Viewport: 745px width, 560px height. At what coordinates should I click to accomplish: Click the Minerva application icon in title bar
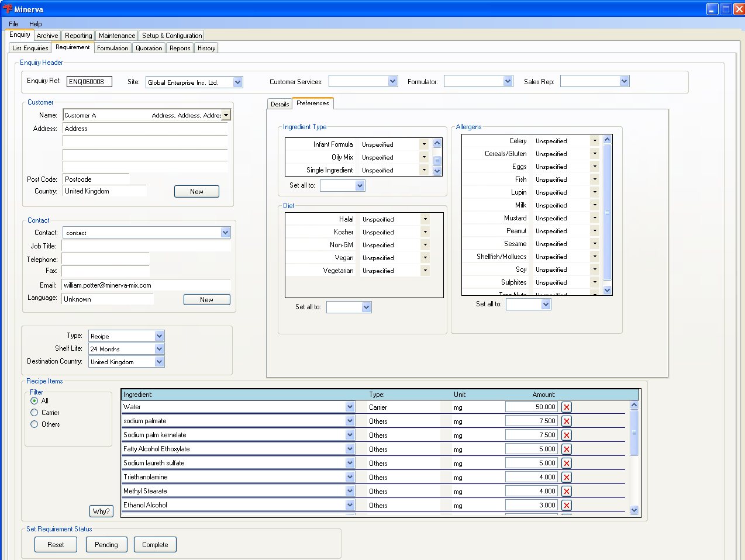tap(8, 9)
